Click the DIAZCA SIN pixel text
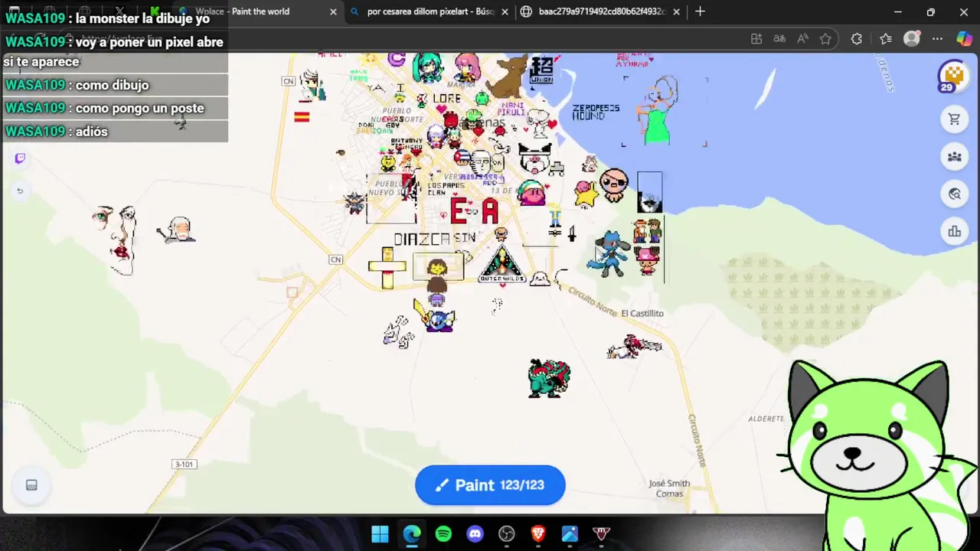Screen dimensions: 980x551 435,240
